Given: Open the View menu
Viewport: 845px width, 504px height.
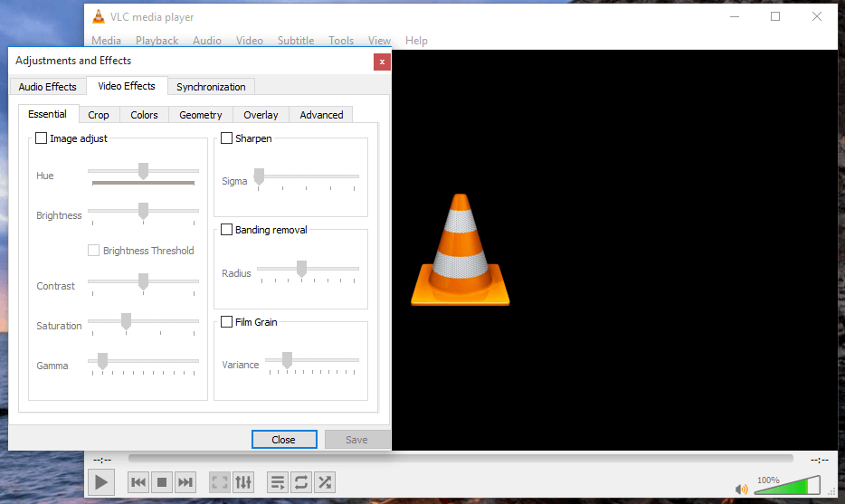Looking at the screenshot, I should point(379,41).
